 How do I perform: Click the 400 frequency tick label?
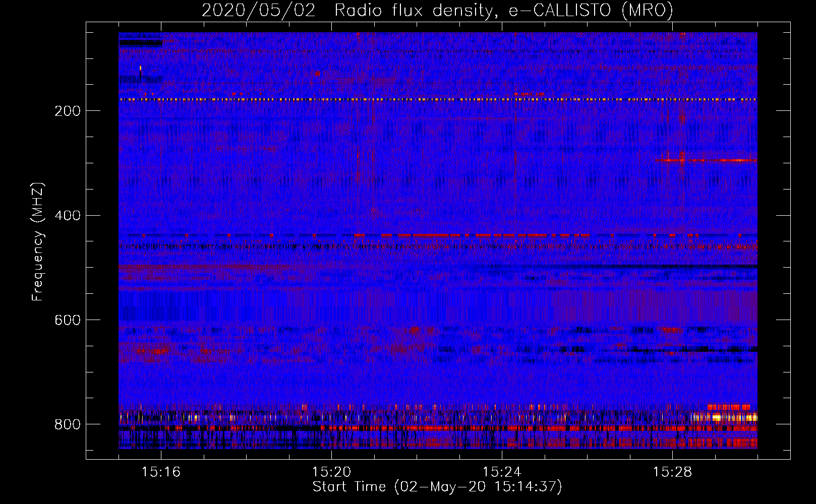[x=68, y=216]
